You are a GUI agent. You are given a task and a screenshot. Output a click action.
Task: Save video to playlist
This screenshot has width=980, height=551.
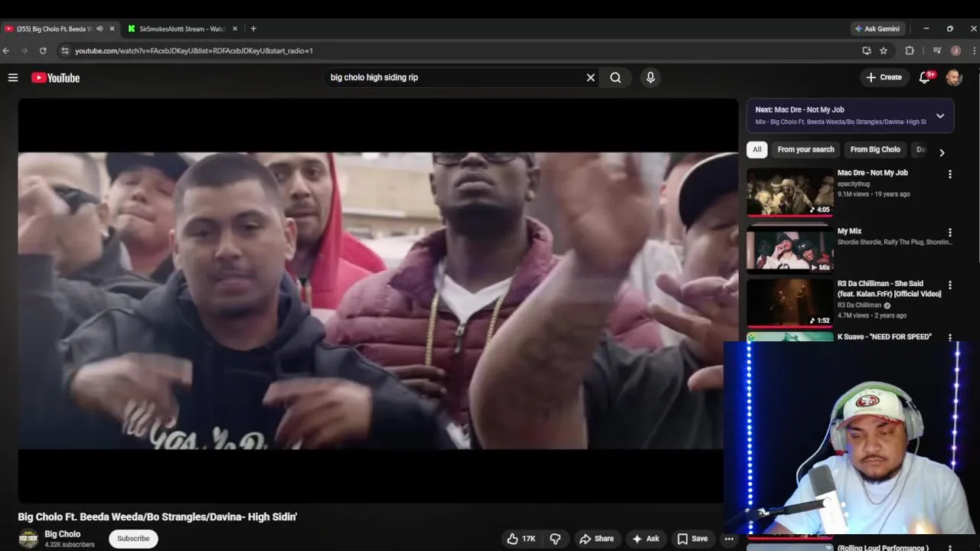pyautogui.click(x=692, y=539)
